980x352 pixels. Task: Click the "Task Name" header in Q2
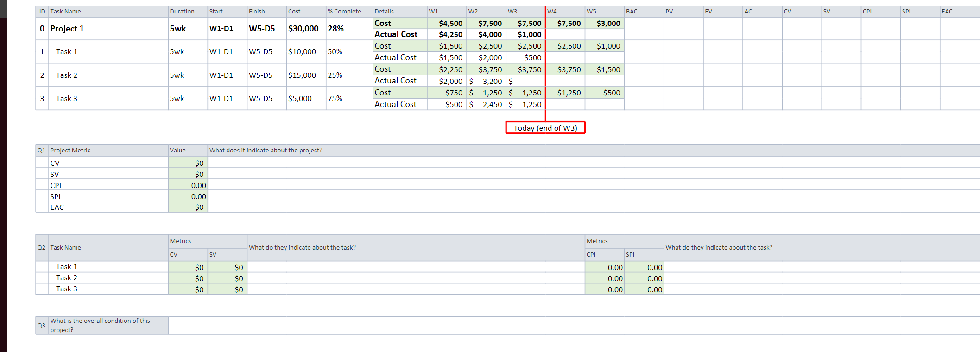(x=108, y=248)
